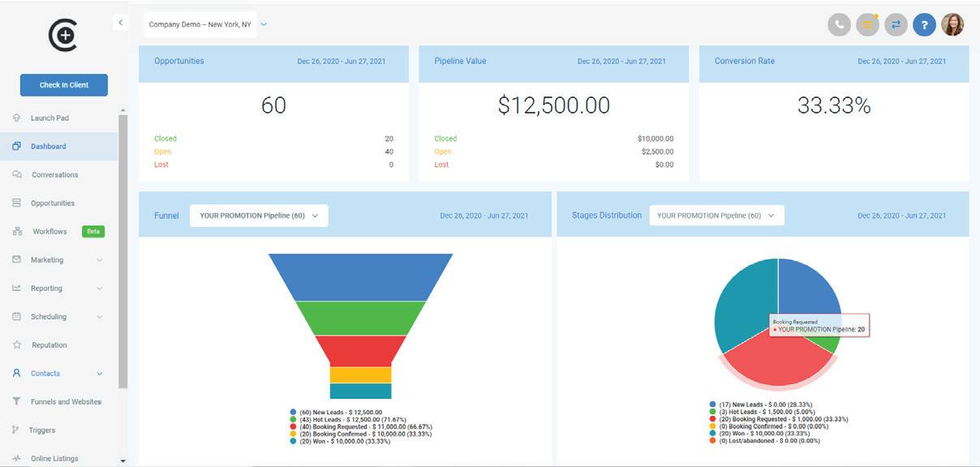Click the Triggers branch icon
The height and width of the screenshot is (467, 980).
point(16,430)
